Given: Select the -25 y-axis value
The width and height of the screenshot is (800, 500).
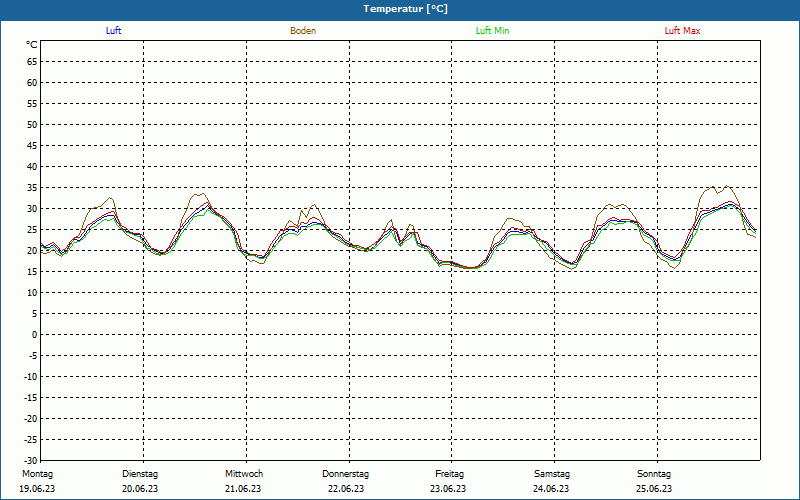Looking at the screenshot, I should [x=31, y=440].
